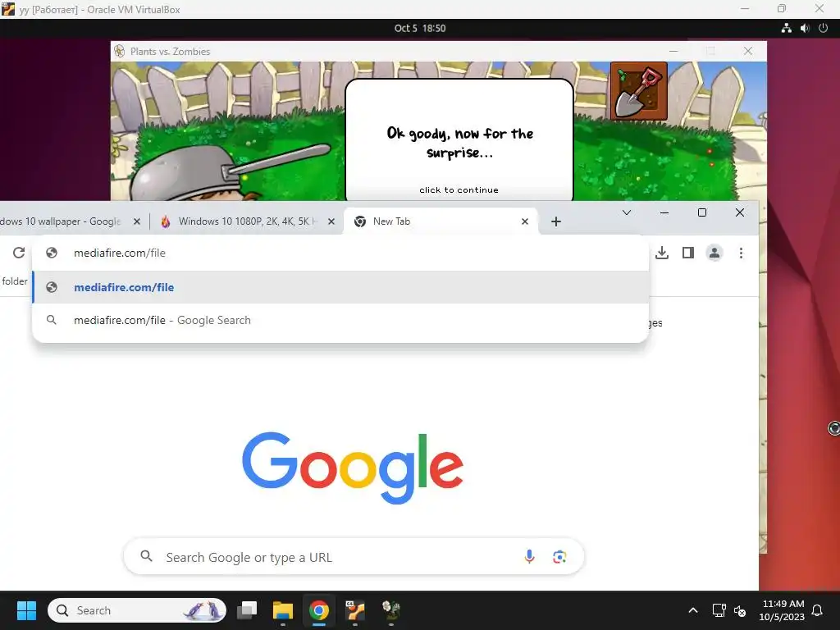The width and height of the screenshot is (840, 630).
Task: Toggle the Chrome side panel icon
Action: click(688, 253)
